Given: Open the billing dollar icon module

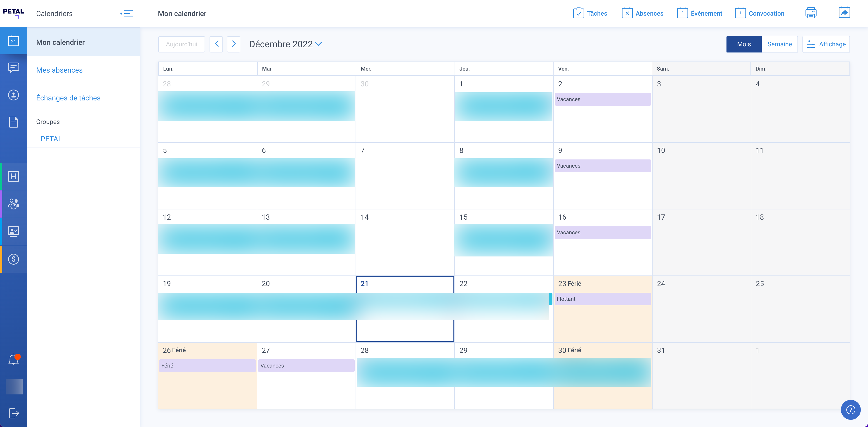Looking at the screenshot, I should (x=14, y=259).
